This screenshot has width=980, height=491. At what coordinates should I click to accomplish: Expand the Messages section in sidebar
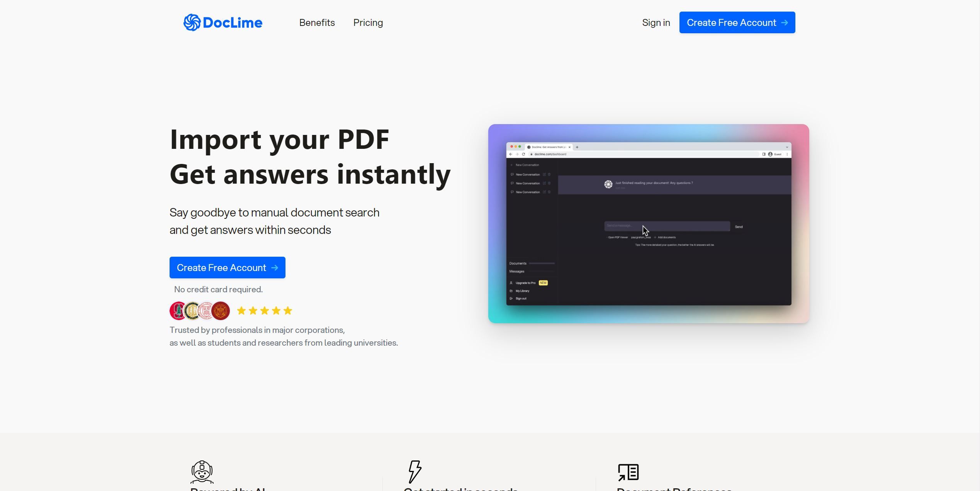[x=516, y=271]
